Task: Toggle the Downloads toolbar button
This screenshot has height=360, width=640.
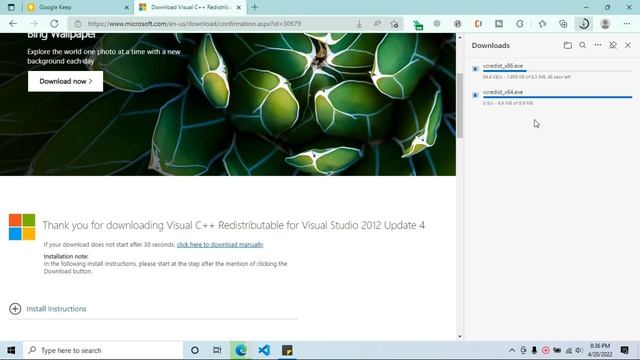Action: coord(584,24)
